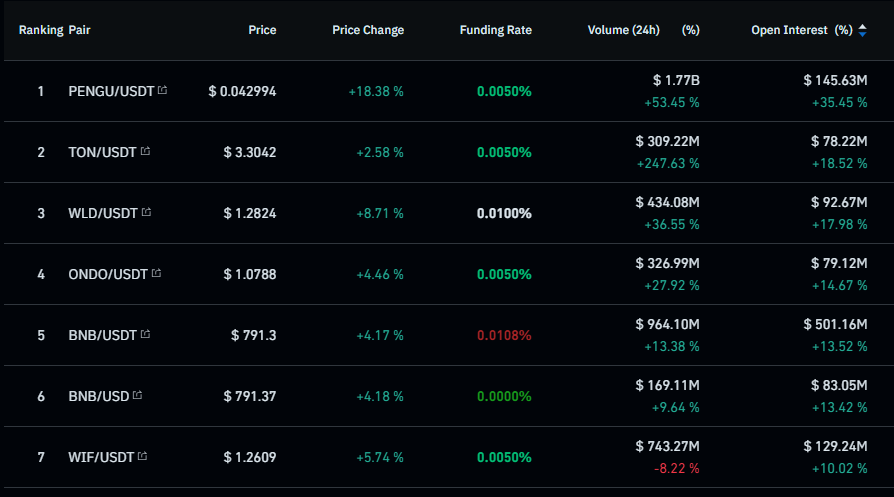894x497 pixels.
Task: Click red funding rate 0.0108%
Action: (504, 335)
